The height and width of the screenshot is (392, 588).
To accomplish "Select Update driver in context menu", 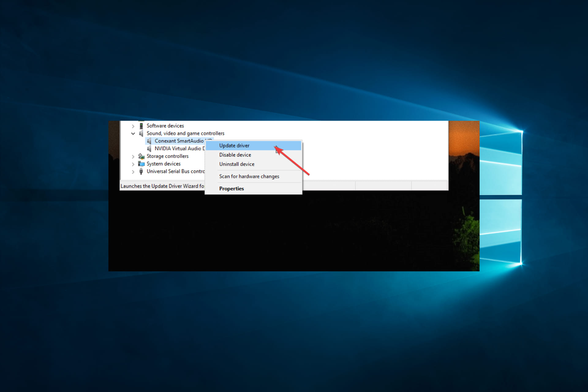I will tap(253, 145).
